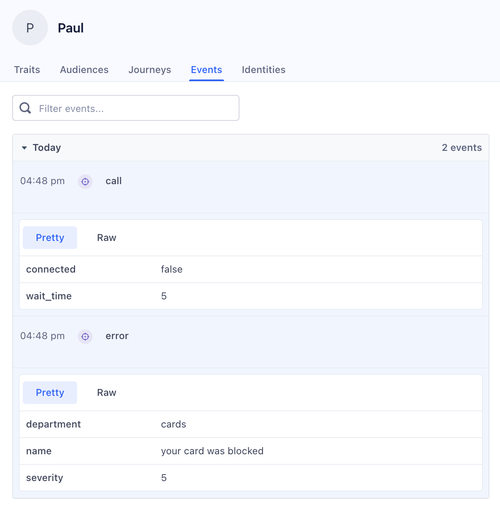
Task: Click the track icon beside call event
Action: [85, 182]
